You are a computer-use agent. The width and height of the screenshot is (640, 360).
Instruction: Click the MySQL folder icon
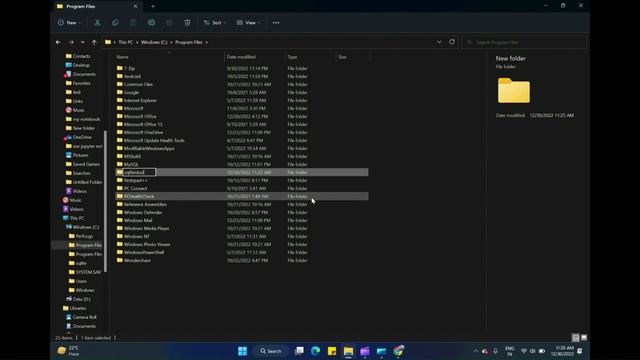click(120, 164)
